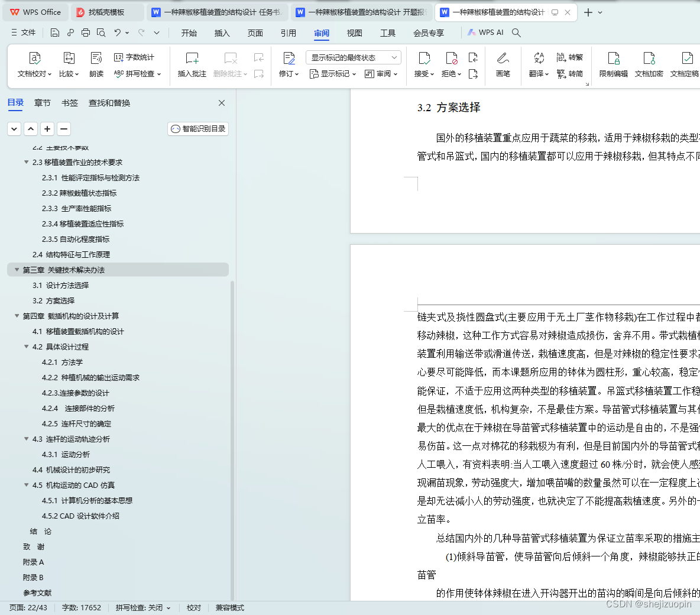The height and width of the screenshot is (615, 700).
Task: Open WPS AI assistant
Action: pos(485,33)
